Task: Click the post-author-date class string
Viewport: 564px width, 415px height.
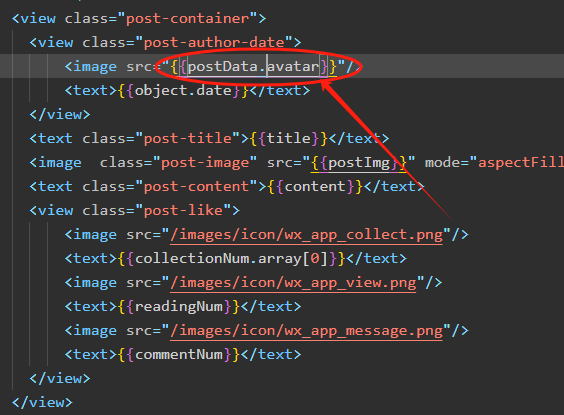Action: [214, 42]
